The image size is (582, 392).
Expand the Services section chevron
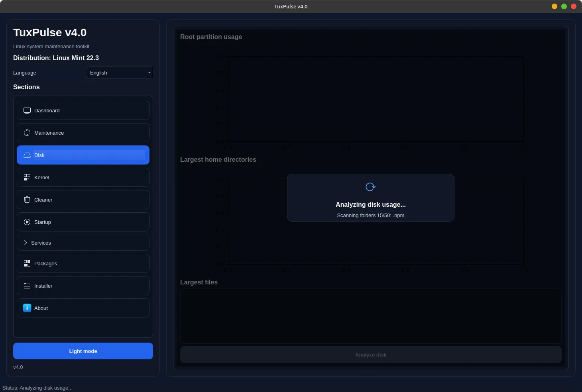point(26,243)
